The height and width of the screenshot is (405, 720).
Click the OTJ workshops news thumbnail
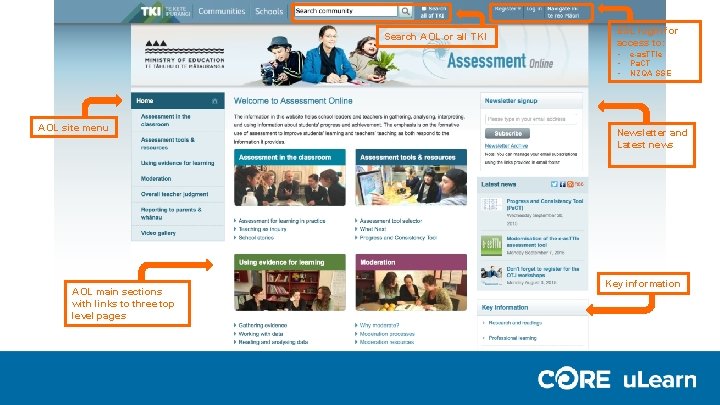click(x=491, y=275)
